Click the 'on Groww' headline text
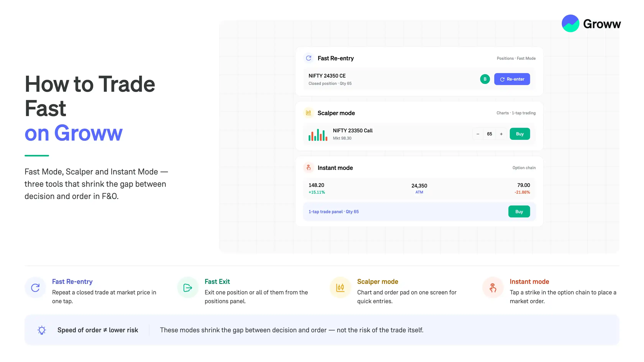644x362 pixels. tap(73, 133)
